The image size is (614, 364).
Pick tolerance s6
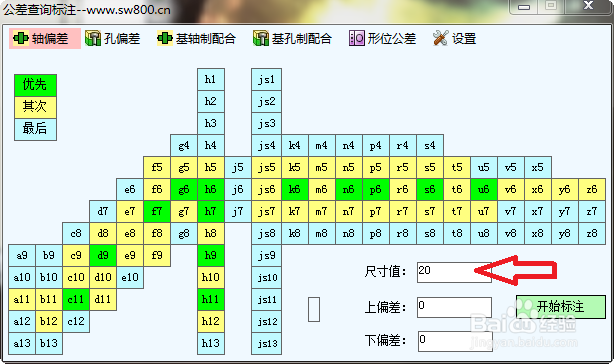click(430, 189)
